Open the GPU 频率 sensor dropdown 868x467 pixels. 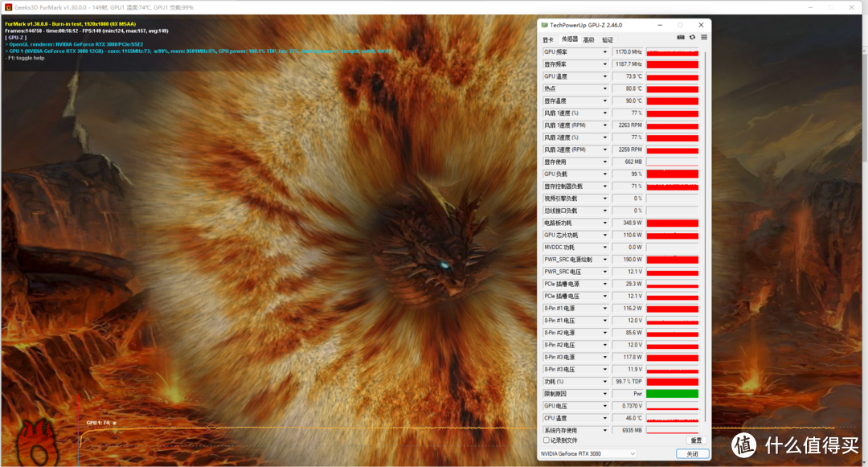click(604, 52)
